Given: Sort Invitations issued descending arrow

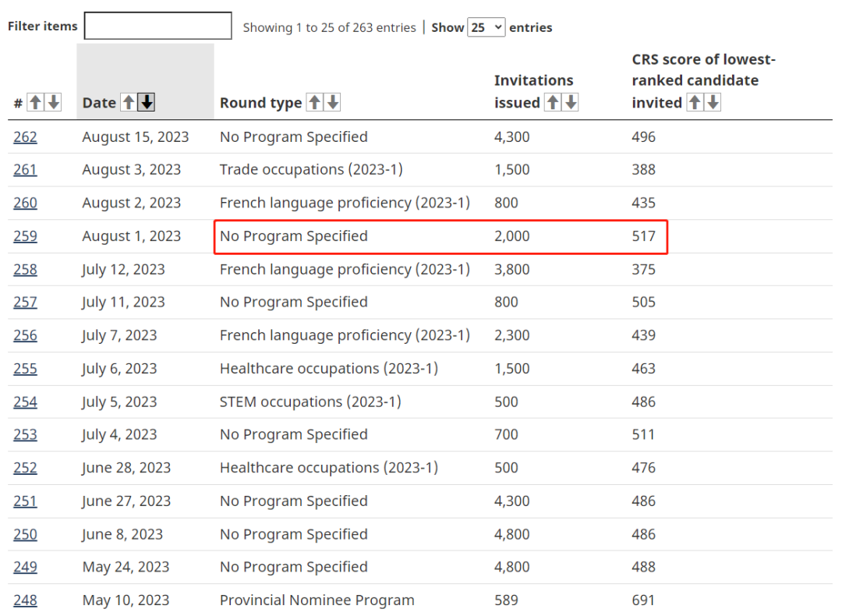Looking at the screenshot, I should pyautogui.click(x=571, y=102).
